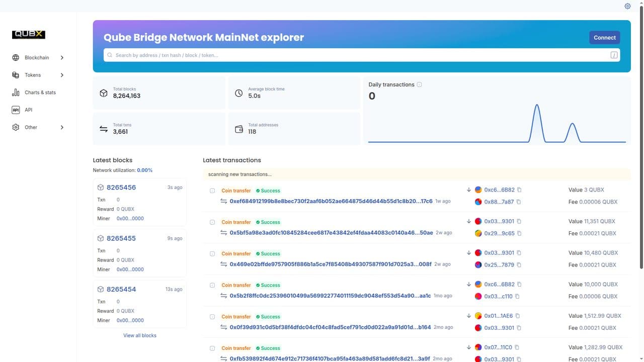644x362 pixels.
Task: Click avatar icon of address 0x01...1AE6
Action: click(x=478, y=316)
